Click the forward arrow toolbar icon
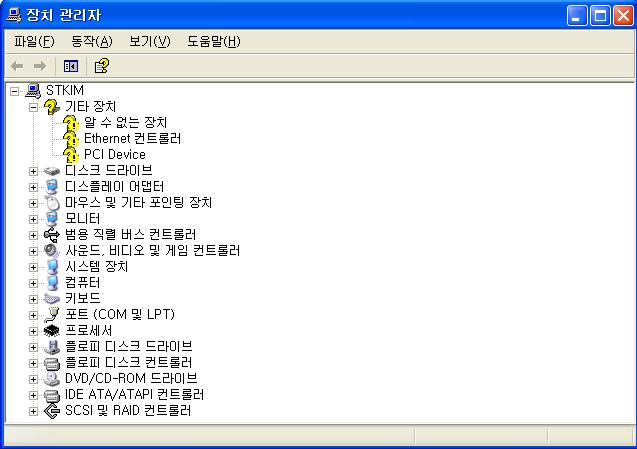 pyautogui.click(x=40, y=66)
